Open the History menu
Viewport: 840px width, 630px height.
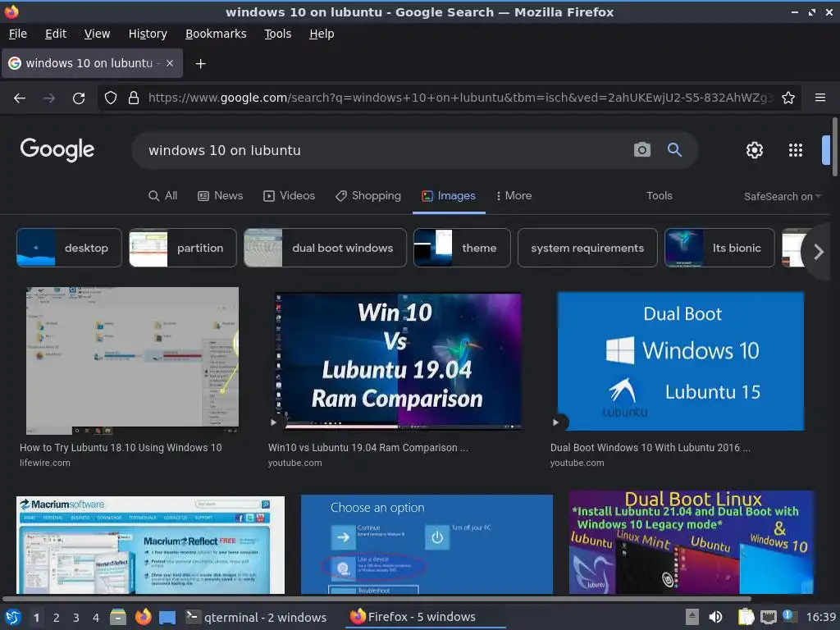(148, 34)
